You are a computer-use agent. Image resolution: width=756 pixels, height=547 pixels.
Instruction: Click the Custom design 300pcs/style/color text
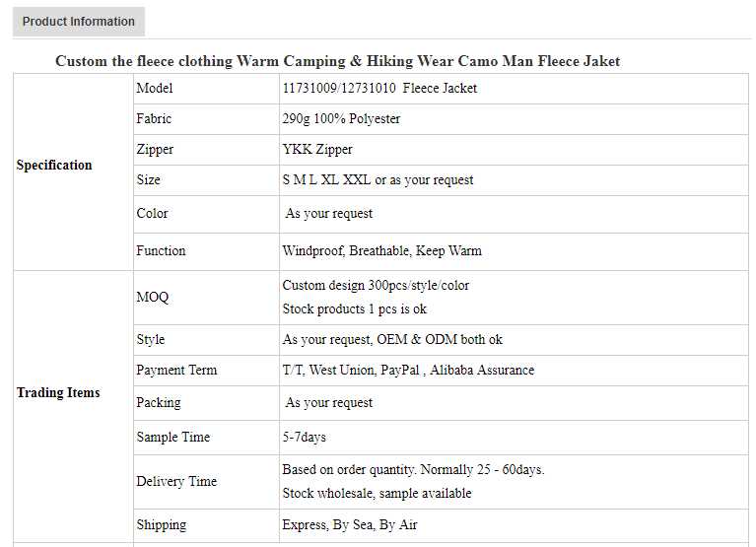(376, 286)
